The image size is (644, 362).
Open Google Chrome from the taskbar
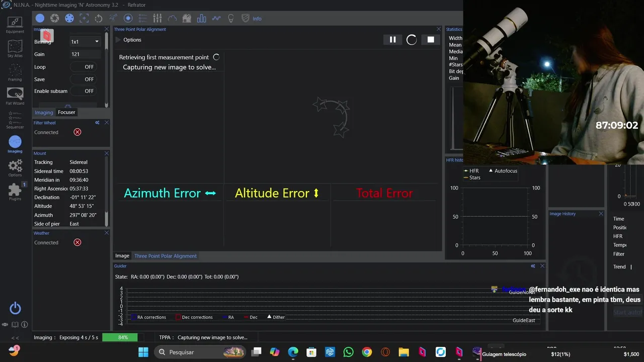367,352
